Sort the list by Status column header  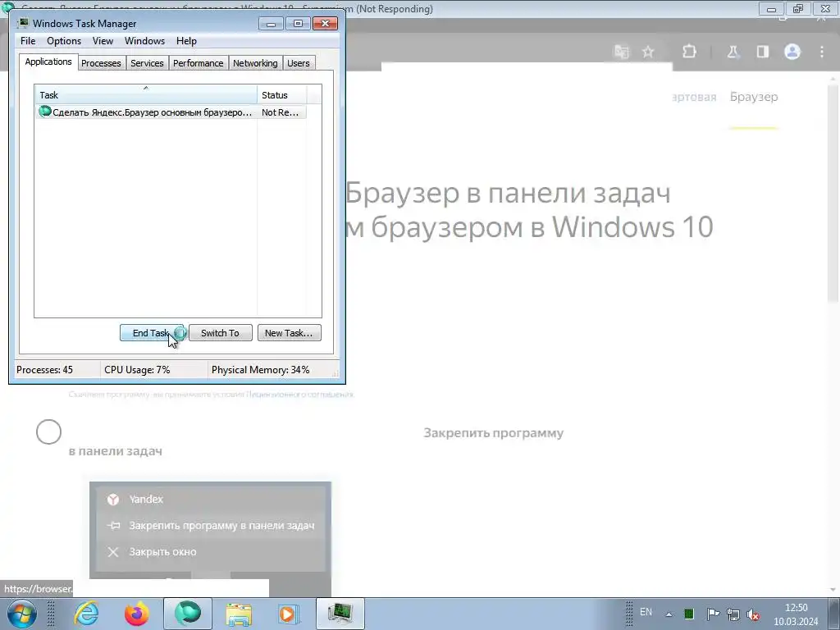pyautogui.click(x=282, y=95)
